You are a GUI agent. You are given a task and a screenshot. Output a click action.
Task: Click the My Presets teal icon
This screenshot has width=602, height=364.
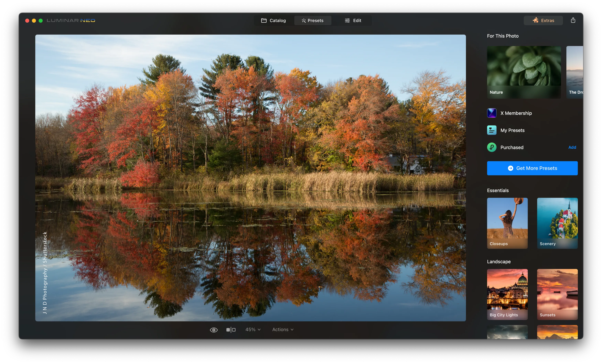(x=492, y=130)
